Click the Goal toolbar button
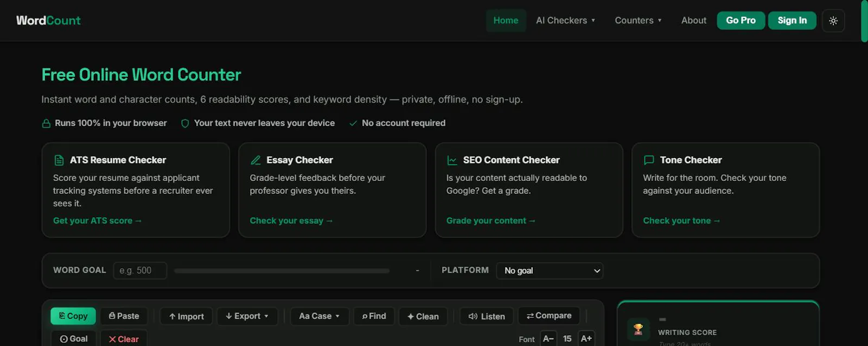 click(x=74, y=338)
